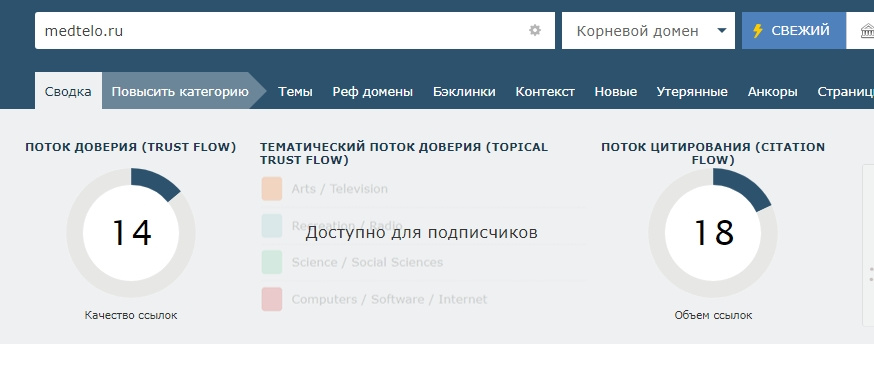Click the Science / Social Sciences topic text
This screenshot has height=389, width=874.
coord(367,262)
